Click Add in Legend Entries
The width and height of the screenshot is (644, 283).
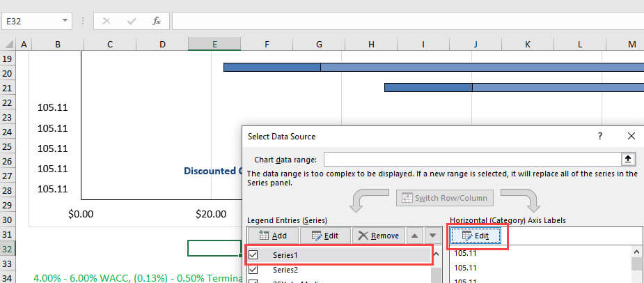click(272, 236)
